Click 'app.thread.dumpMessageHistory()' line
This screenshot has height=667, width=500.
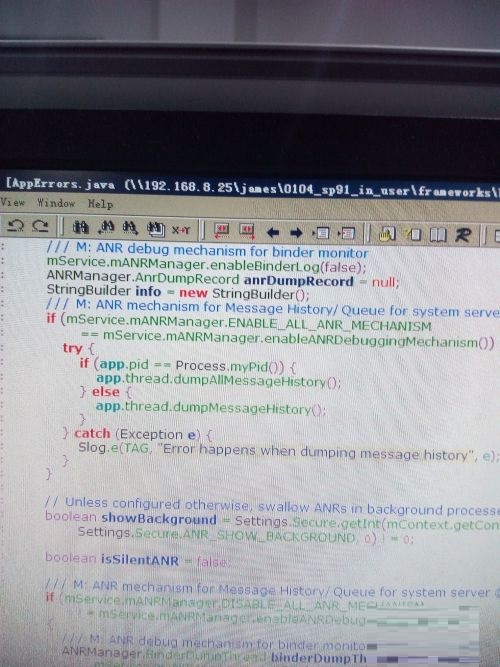[211, 408]
